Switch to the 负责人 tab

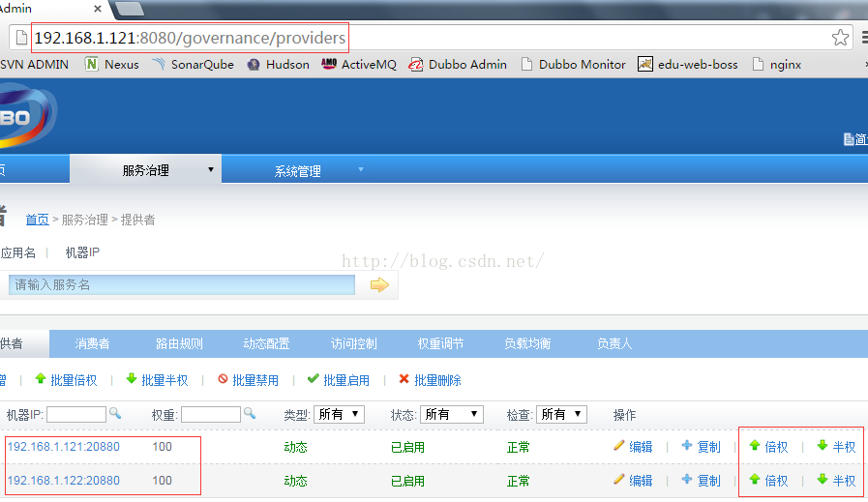click(614, 343)
